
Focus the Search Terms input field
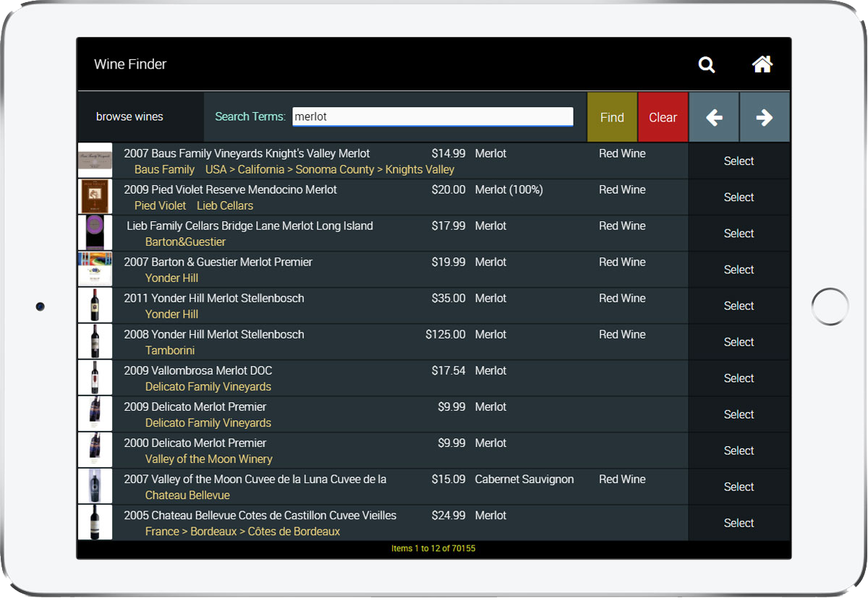pos(433,116)
